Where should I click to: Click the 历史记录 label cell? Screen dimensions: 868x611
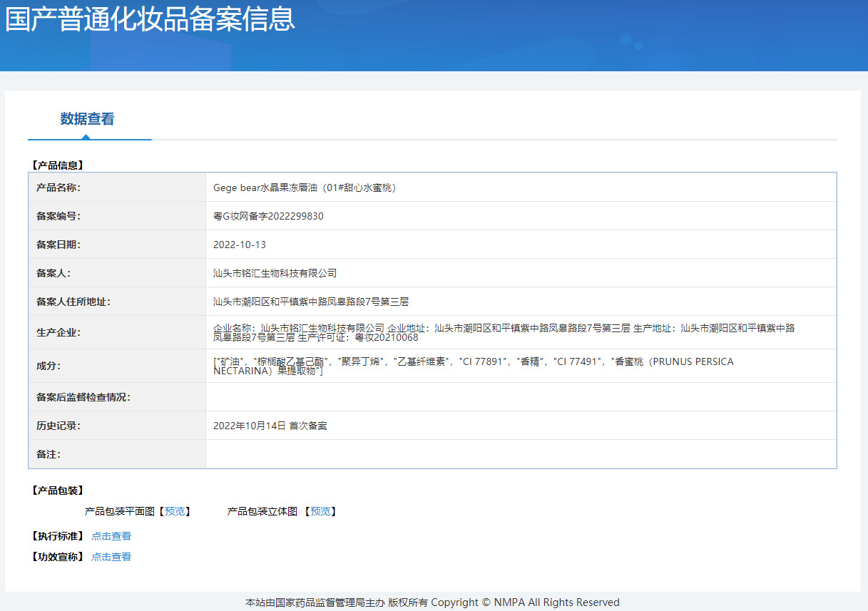(x=117, y=426)
